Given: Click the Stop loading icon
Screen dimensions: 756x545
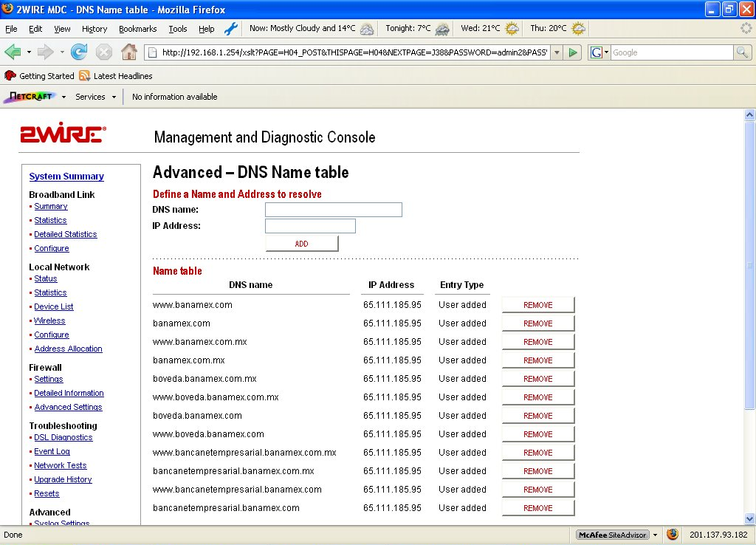Looking at the screenshot, I should pos(103,52).
